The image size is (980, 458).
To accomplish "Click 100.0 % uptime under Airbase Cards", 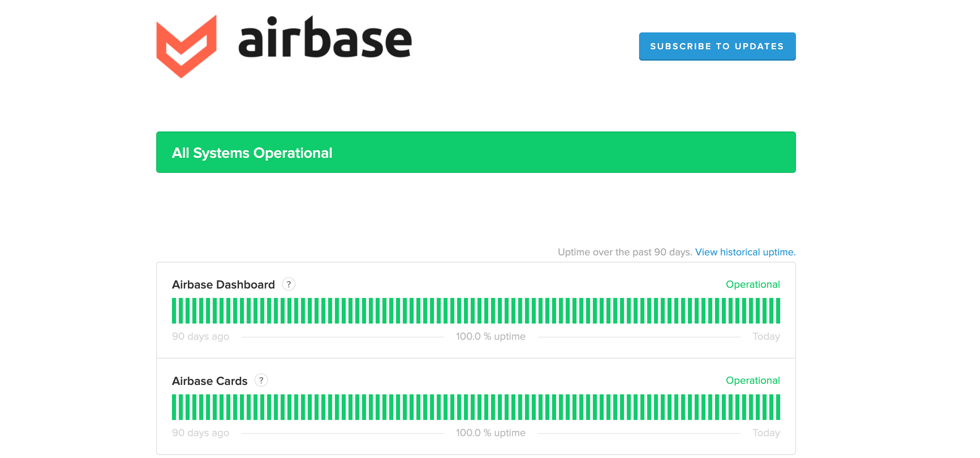I will click(491, 433).
